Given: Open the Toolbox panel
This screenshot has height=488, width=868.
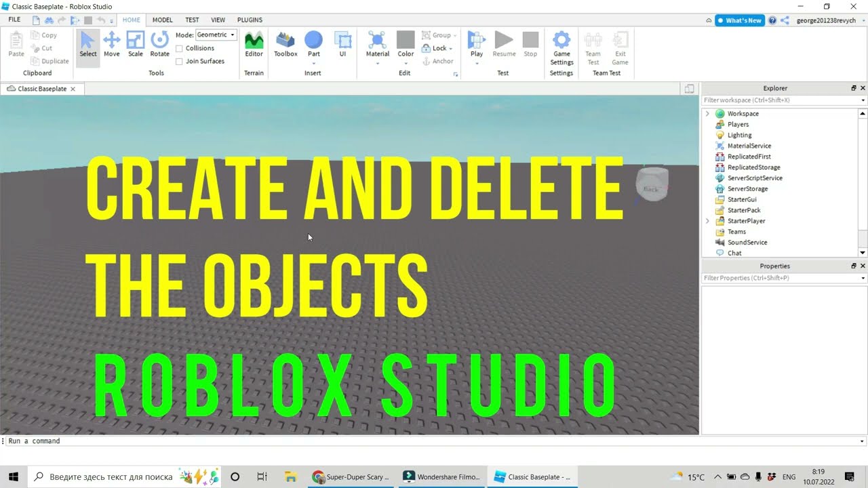Looking at the screenshot, I should click(x=285, y=45).
